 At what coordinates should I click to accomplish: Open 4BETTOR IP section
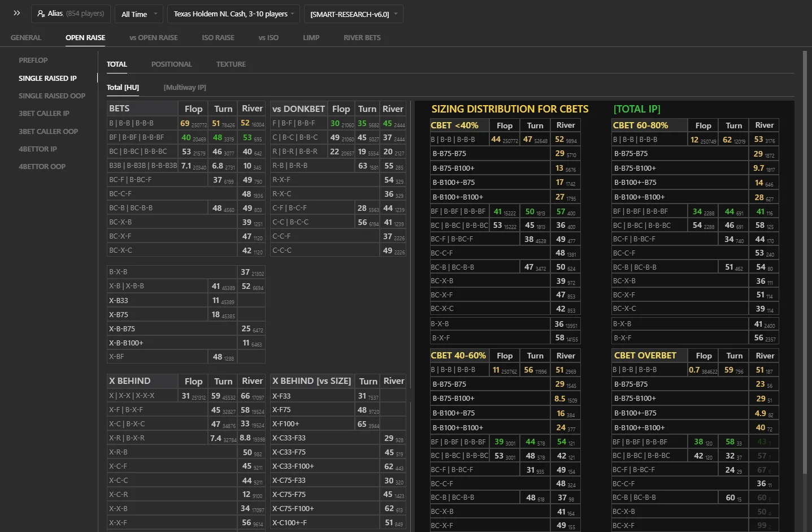(x=38, y=149)
